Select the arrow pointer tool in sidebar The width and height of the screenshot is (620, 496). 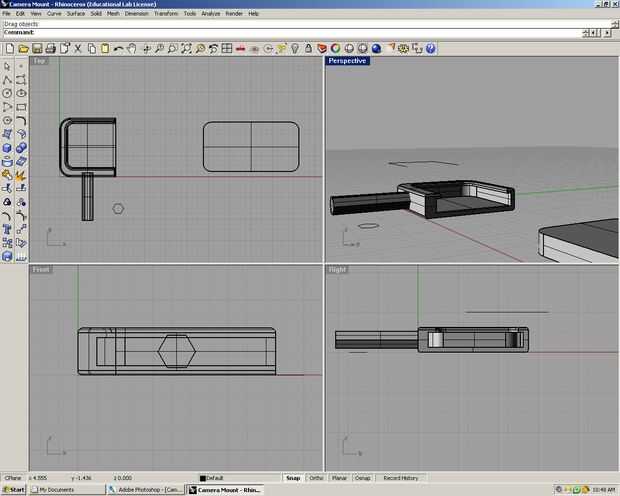click(x=7, y=66)
